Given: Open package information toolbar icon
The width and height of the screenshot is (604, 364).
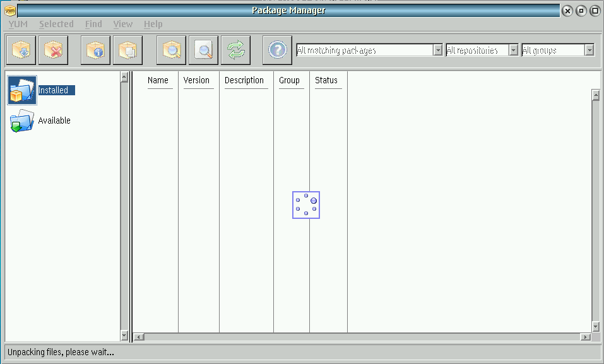Looking at the screenshot, I should tap(95, 50).
